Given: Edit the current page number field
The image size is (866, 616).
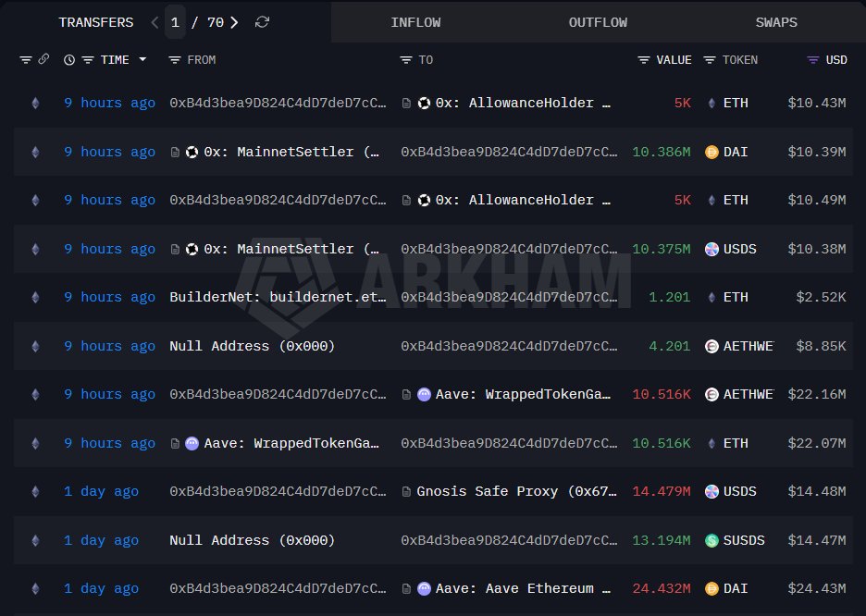Looking at the screenshot, I should 175,22.
